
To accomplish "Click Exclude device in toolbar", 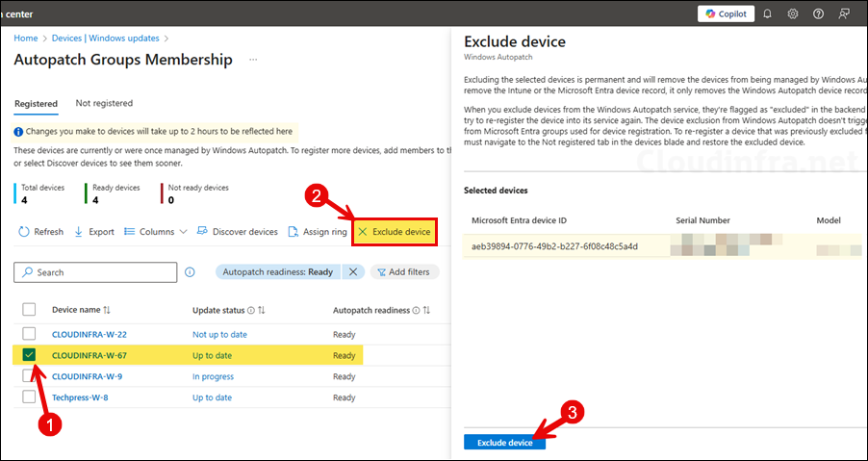I will pos(396,232).
